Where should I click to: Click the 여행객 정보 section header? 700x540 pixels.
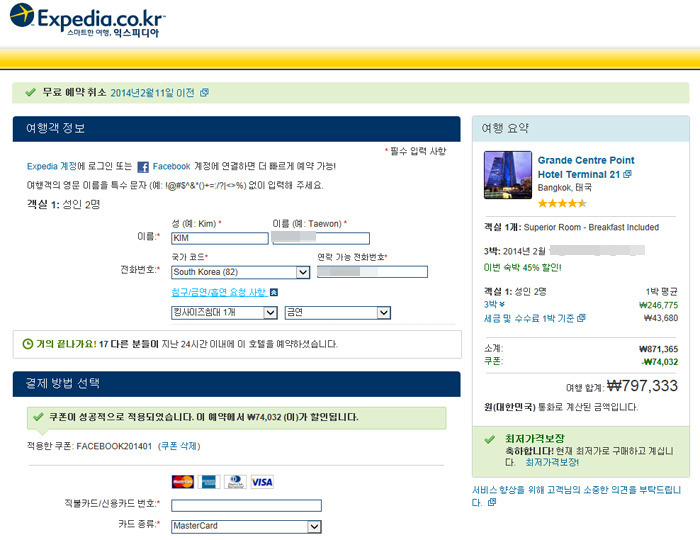(236, 129)
